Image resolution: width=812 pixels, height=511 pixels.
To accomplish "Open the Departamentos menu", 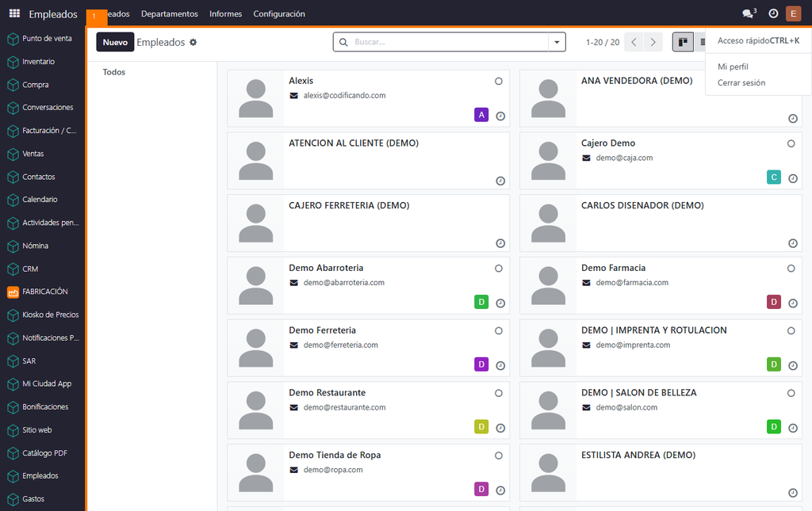I will click(x=170, y=14).
